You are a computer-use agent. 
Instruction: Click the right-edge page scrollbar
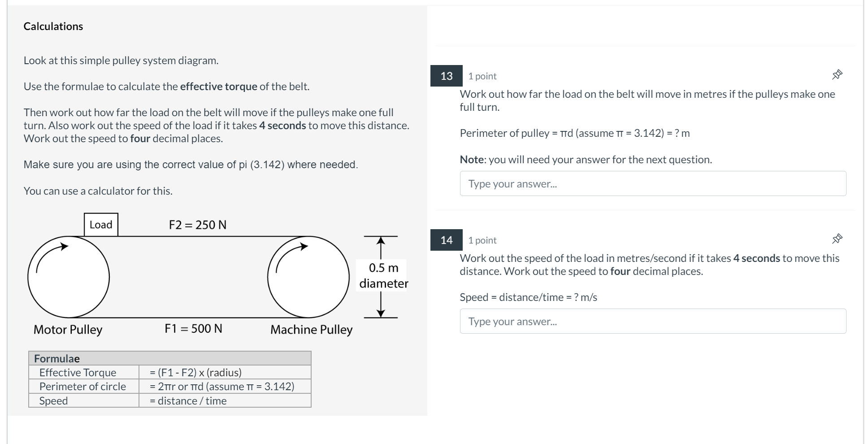(x=865, y=222)
